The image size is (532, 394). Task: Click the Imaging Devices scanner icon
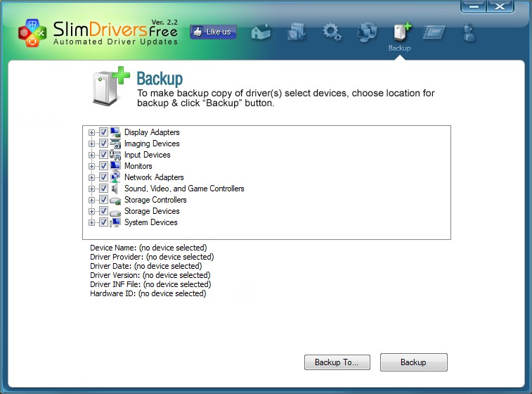click(115, 144)
